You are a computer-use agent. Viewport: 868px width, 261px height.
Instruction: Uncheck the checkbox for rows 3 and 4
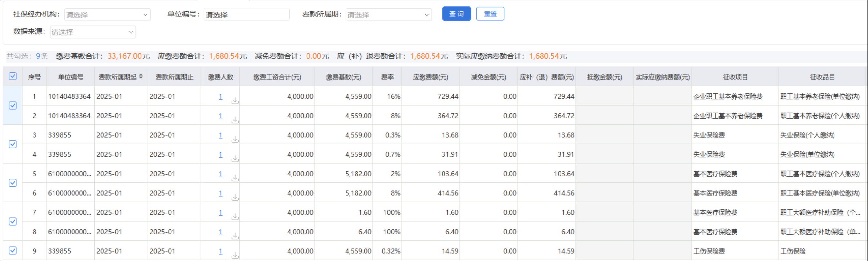(x=13, y=144)
